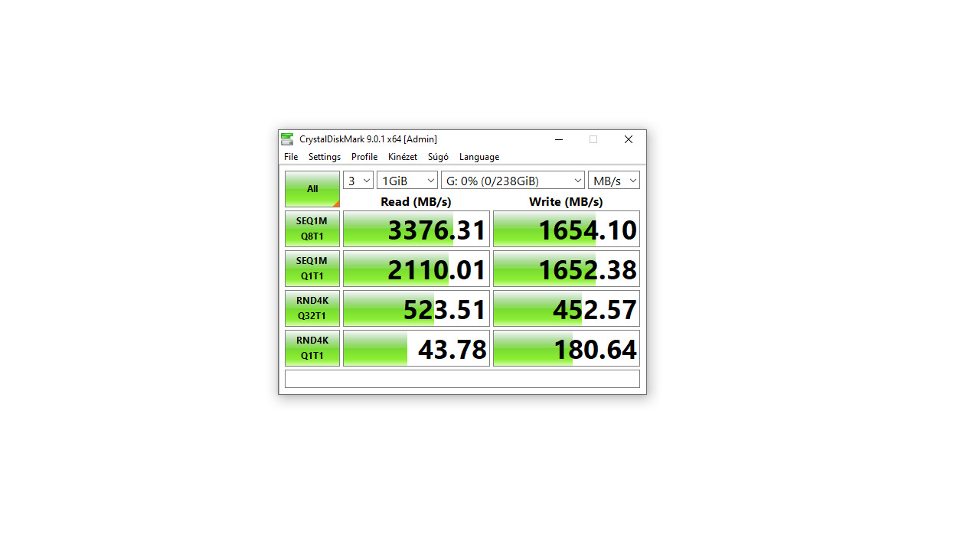The width and height of the screenshot is (980, 551).
Task: Click the Write (MB/s) column header
Action: 566,202
